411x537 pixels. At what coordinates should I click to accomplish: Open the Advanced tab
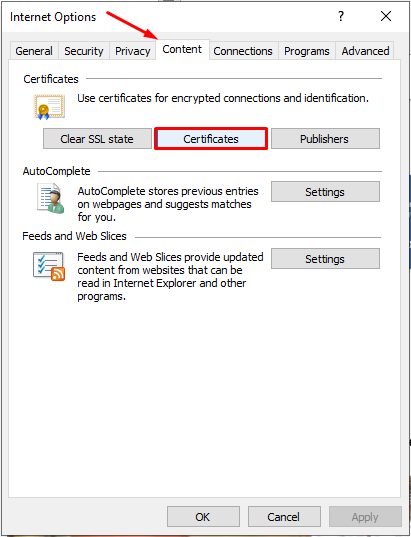tap(365, 51)
